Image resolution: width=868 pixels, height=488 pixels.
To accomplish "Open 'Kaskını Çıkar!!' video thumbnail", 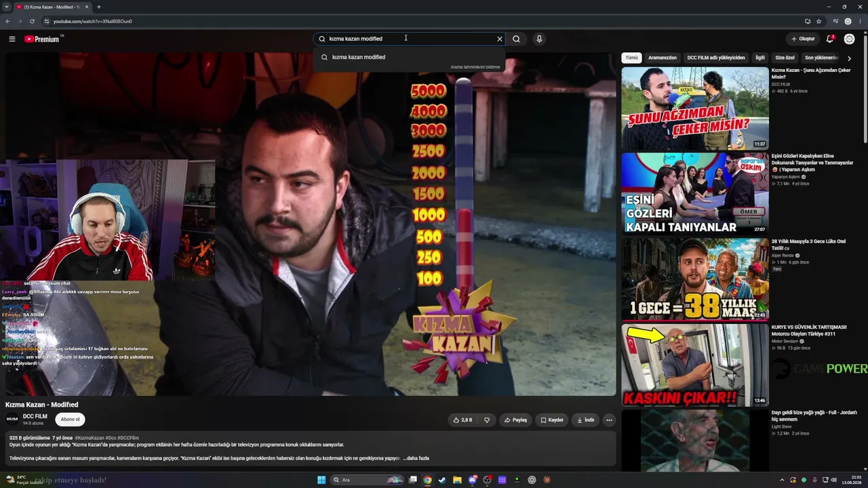I will 695,365.
